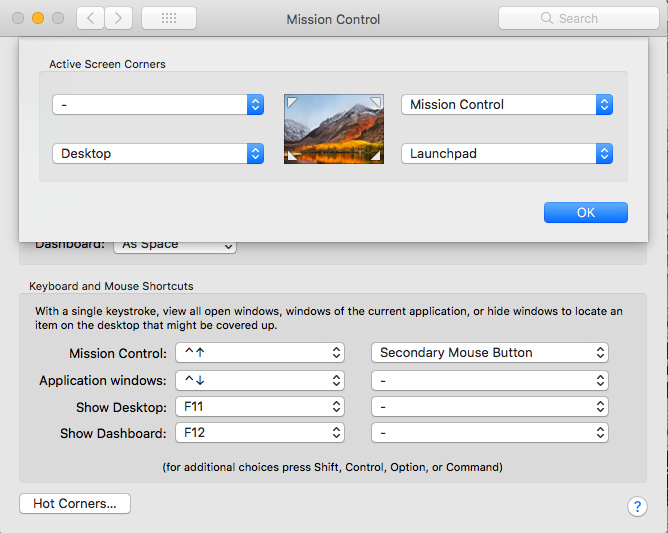The width and height of the screenshot is (668, 533).
Task: Open Show Dashboard mouse shortcut dropdown
Action: (490, 433)
